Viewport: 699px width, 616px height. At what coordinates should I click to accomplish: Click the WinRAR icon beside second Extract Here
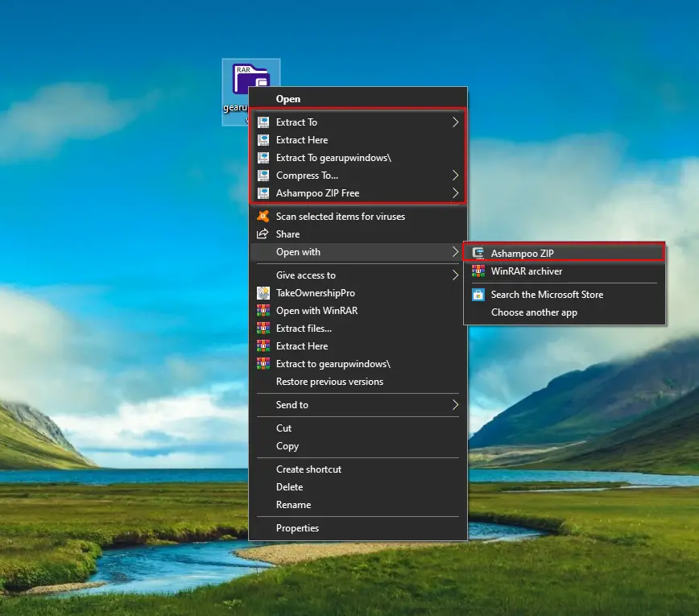click(263, 346)
